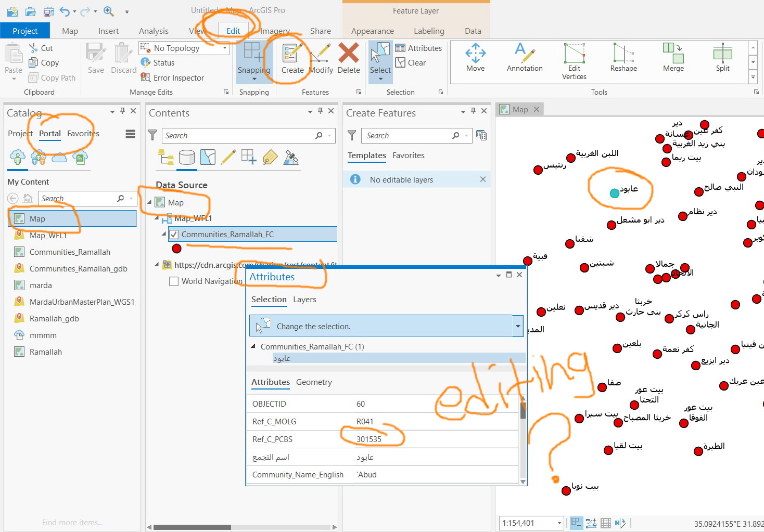The height and width of the screenshot is (532, 764).
Task: Dismiss the No editable layers message
Action: (483, 179)
